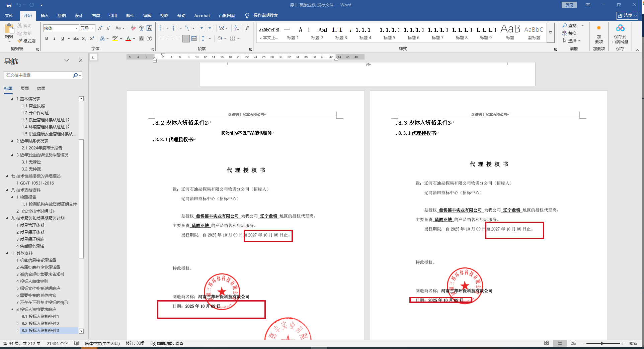The width and height of the screenshot is (644, 349).
Task: Open the navigation pane options dropdown
Action: [67, 61]
